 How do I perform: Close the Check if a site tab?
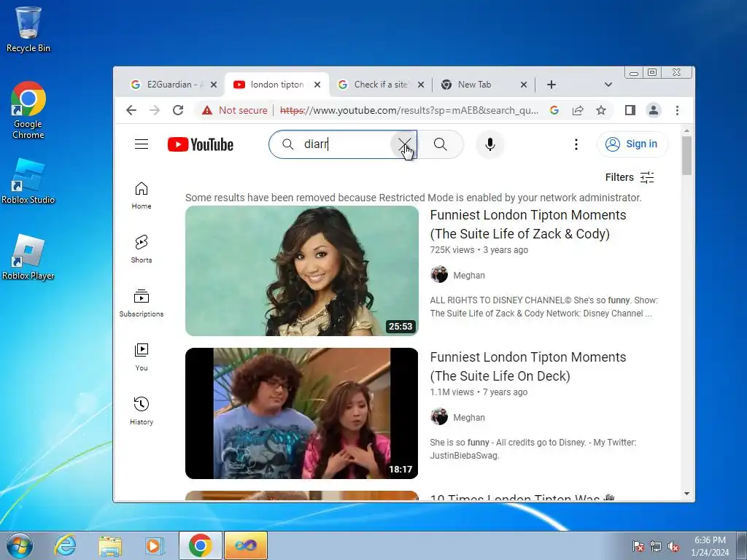421,85
